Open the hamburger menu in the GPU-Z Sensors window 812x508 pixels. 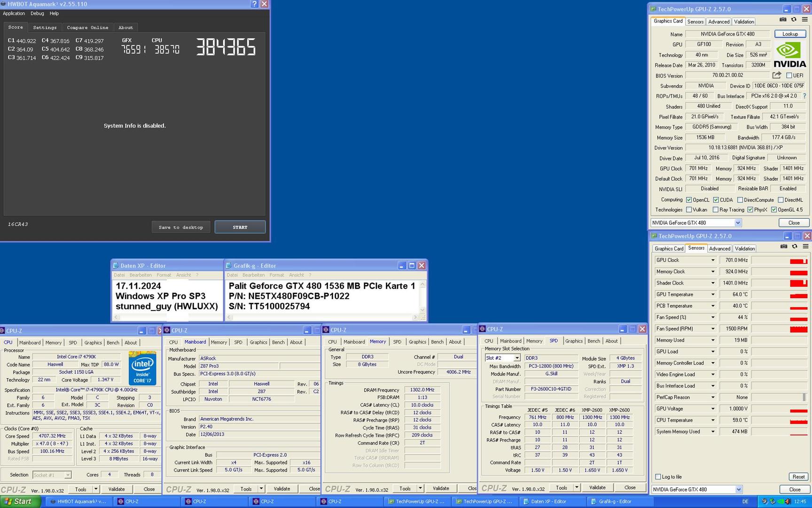pyautogui.click(x=805, y=246)
